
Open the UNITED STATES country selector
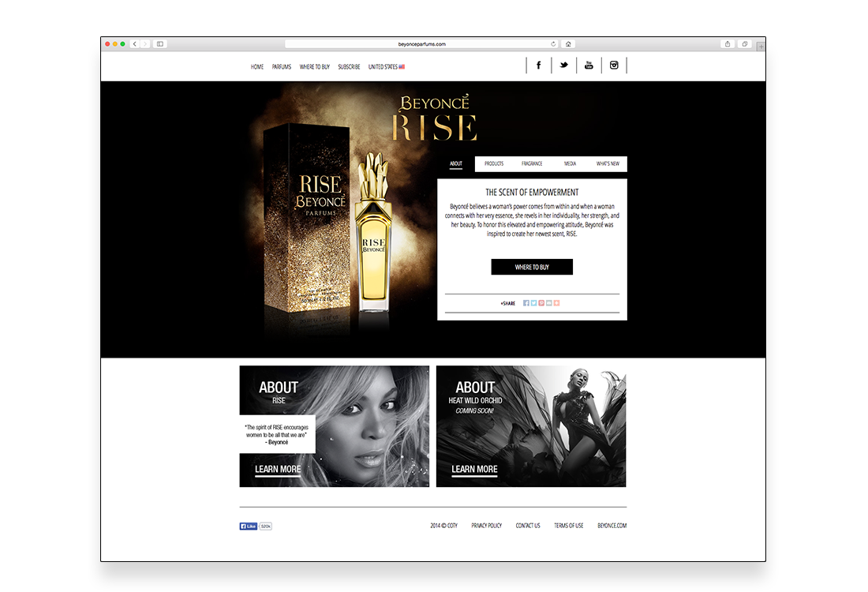[387, 67]
